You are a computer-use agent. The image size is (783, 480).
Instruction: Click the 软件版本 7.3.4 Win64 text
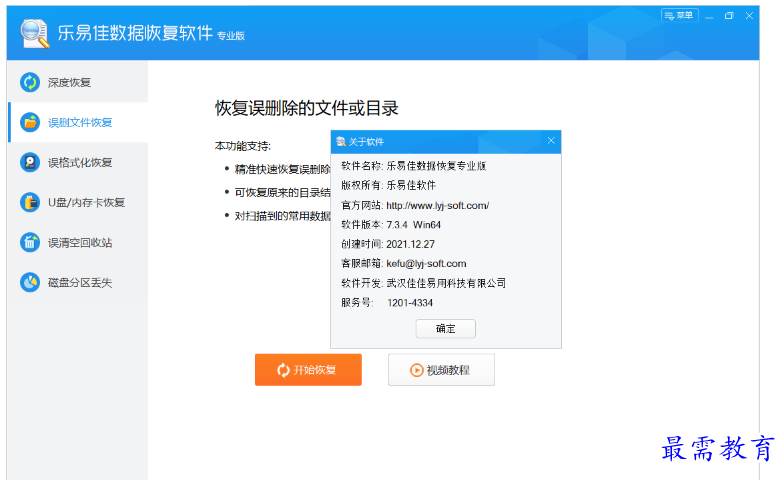(x=391, y=225)
